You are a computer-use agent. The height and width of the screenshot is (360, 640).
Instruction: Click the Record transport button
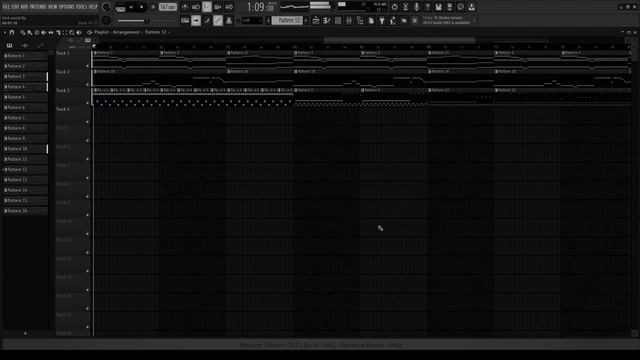(153, 7)
